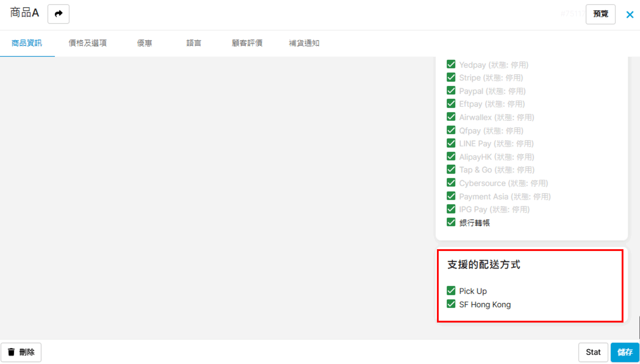Screen dimensions: 640x364
Task: Open the 優惠 tab
Action: (144, 43)
